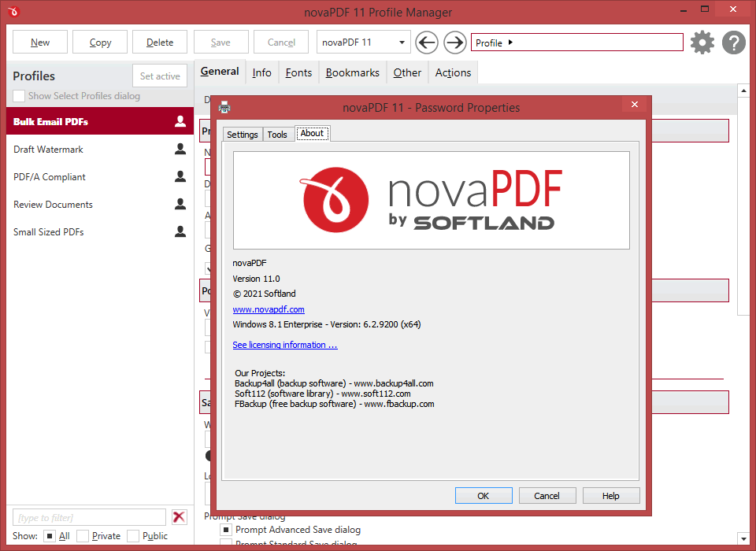
Task: Select the About tab in dialog
Action: pyautogui.click(x=312, y=134)
